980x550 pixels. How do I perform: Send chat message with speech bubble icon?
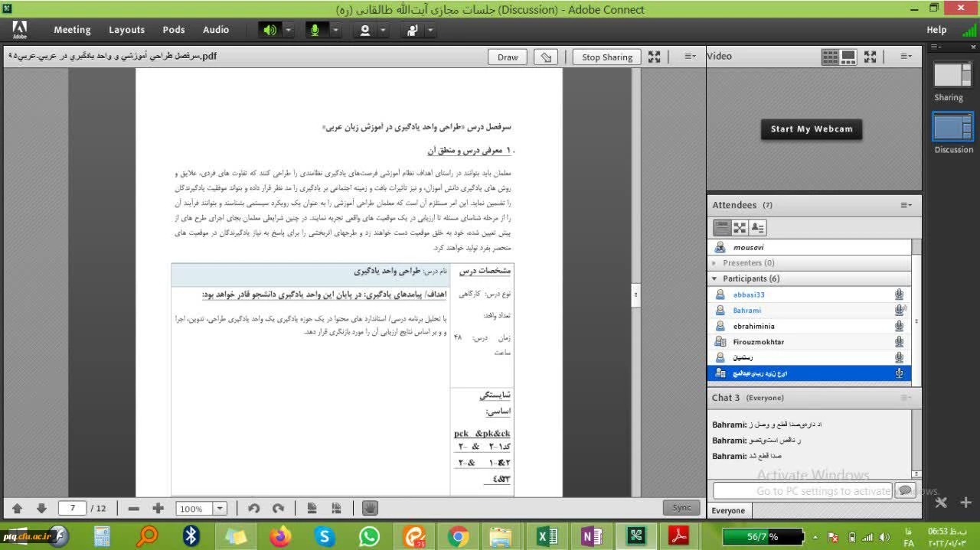905,490
